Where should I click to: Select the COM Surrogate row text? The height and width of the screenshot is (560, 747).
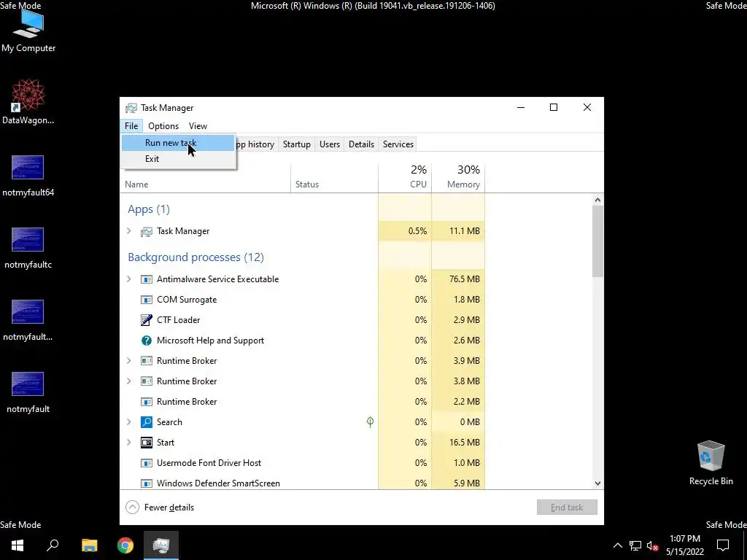coord(187,300)
